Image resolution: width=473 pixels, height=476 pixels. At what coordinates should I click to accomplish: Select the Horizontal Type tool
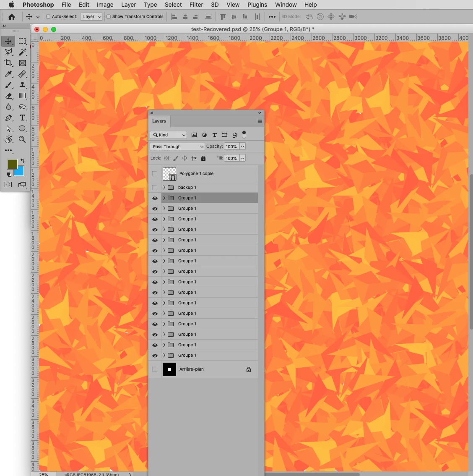click(x=23, y=118)
